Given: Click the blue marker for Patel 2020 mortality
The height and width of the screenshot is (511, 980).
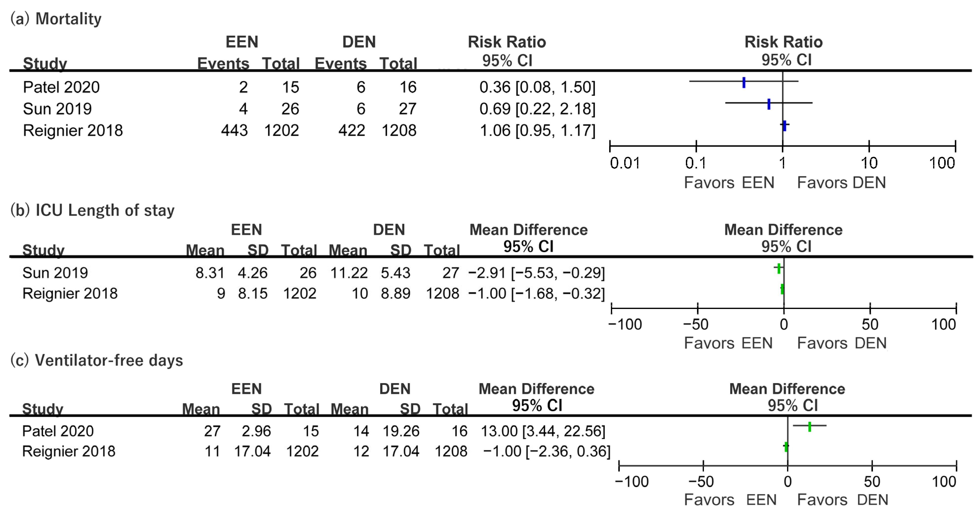Looking at the screenshot, I should 744,82.
